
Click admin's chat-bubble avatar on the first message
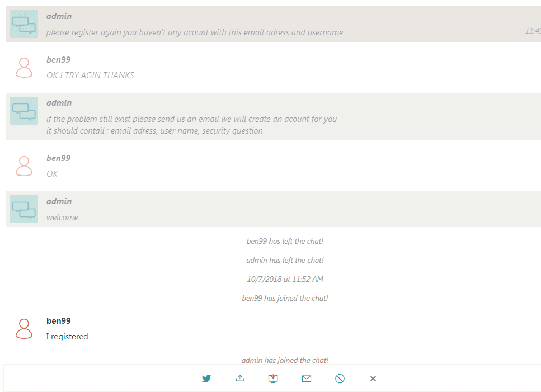24,24
